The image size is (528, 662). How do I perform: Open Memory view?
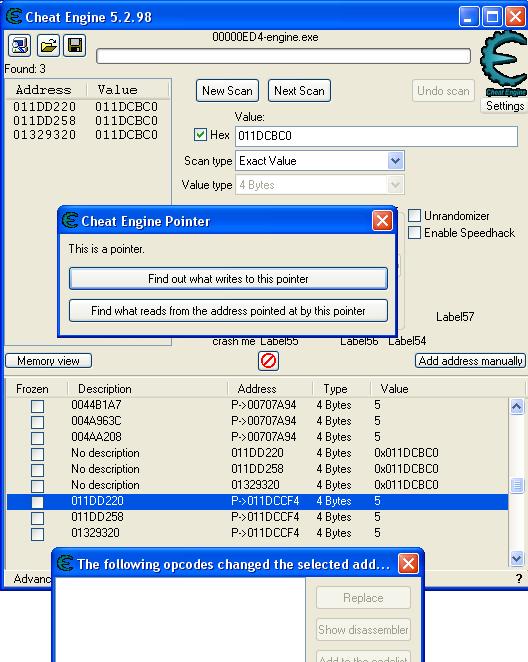pos(48,361)
